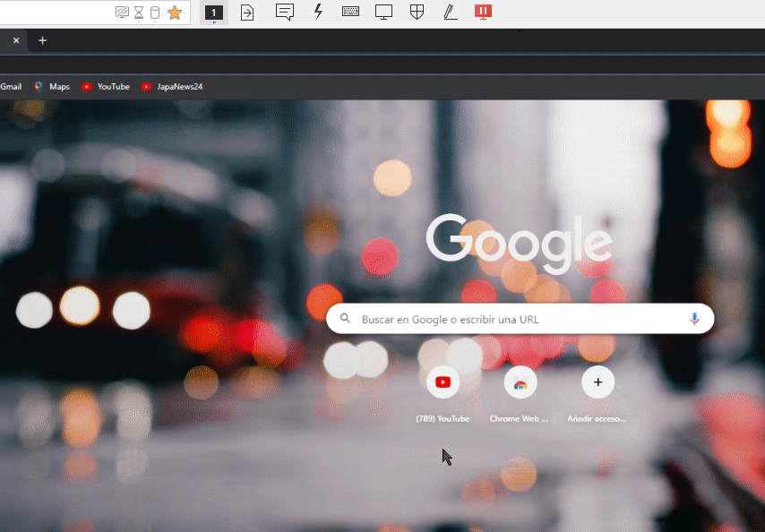Open a new Chrome tab
765x532 pixels.
(x=42, y=40)
